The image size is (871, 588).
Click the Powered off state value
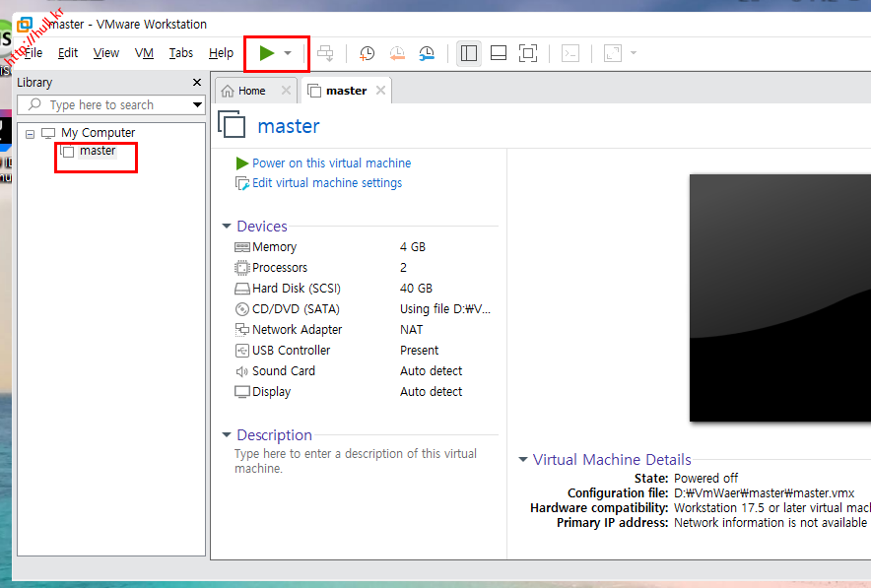tap(706, 478)
